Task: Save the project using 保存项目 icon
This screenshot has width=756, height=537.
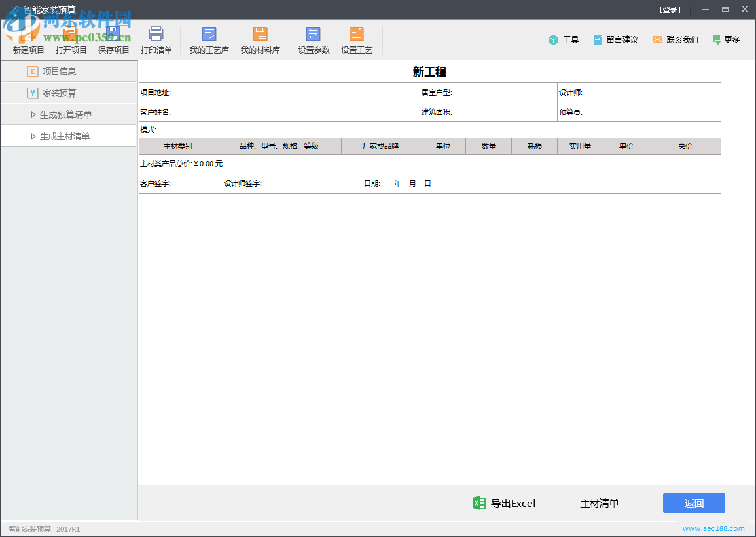Action: (x=113, y=39)
